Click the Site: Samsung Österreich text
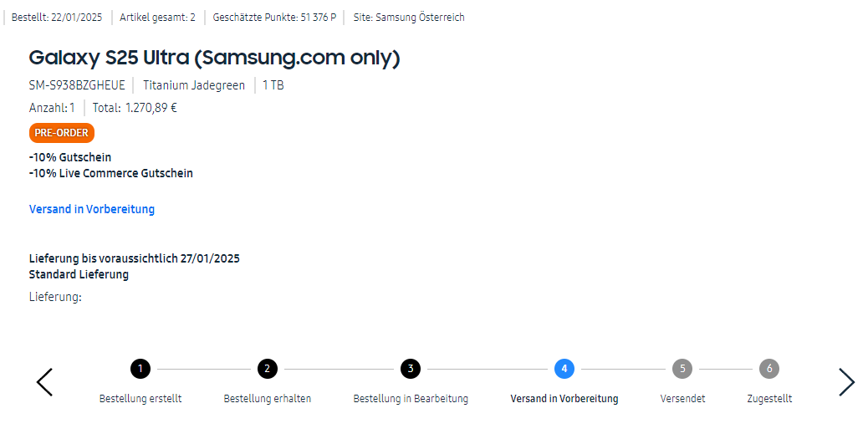868x439 pixels. (409, 17)
